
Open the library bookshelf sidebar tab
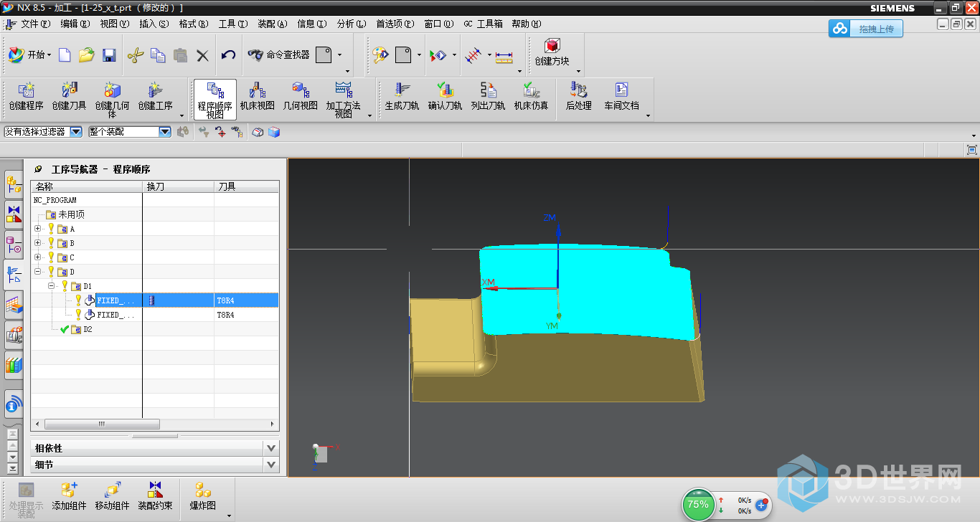point(14,365)
